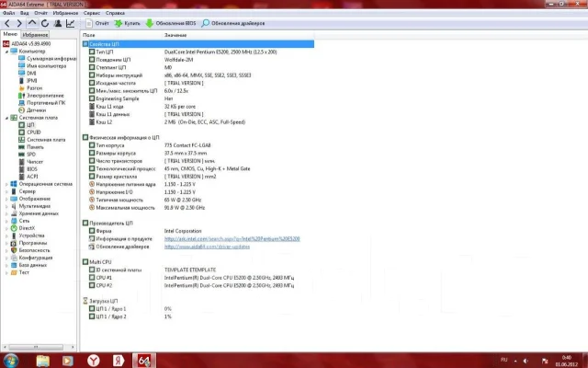
Task: Expand the Отображение tree node
Action: [6, 199]
